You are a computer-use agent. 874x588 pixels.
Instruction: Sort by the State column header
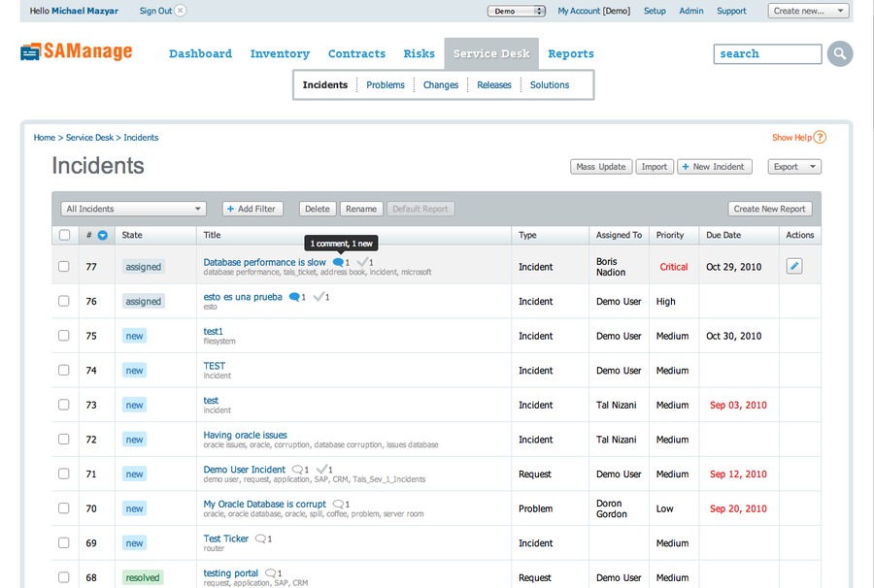pyautogui.click(x=132, y=235)
